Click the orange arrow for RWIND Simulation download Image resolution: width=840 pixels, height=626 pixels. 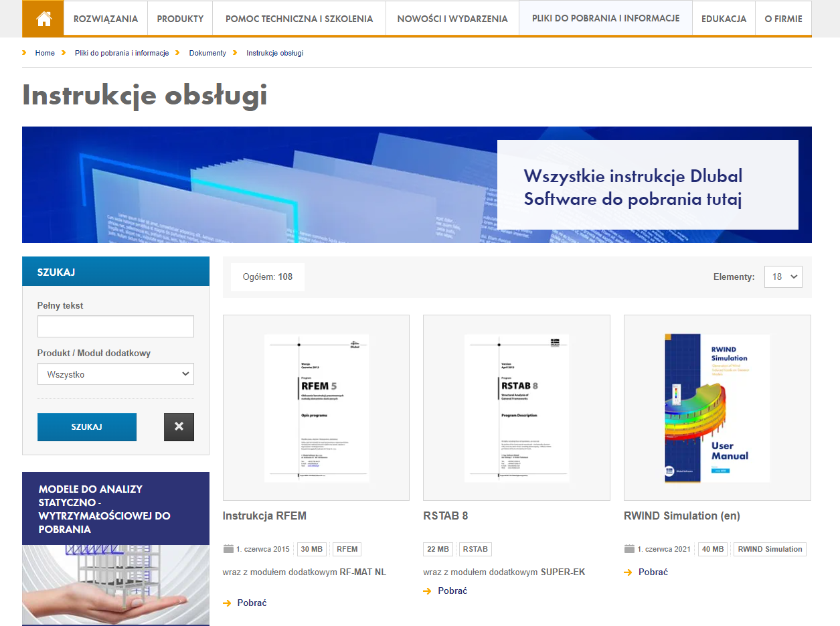point(627,572)
